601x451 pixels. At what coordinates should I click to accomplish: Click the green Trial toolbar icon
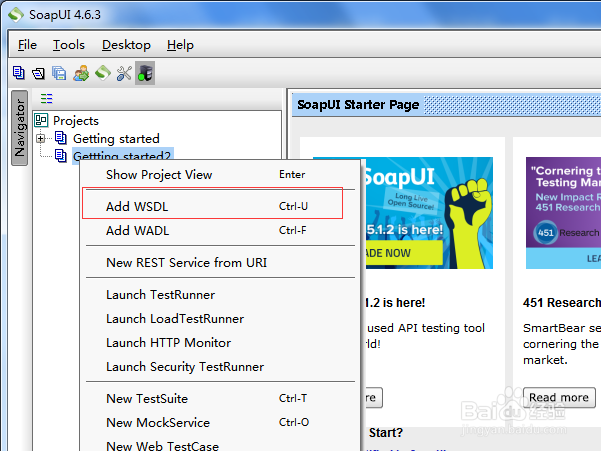click(103, 73)
